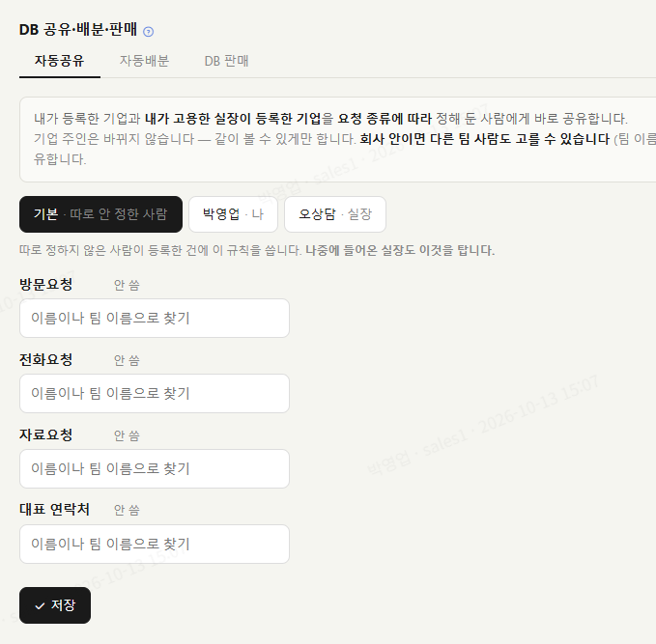Focus the 자료요청 search field
Viewport: 656px width, 644px height.
click(x=155, y=469)
